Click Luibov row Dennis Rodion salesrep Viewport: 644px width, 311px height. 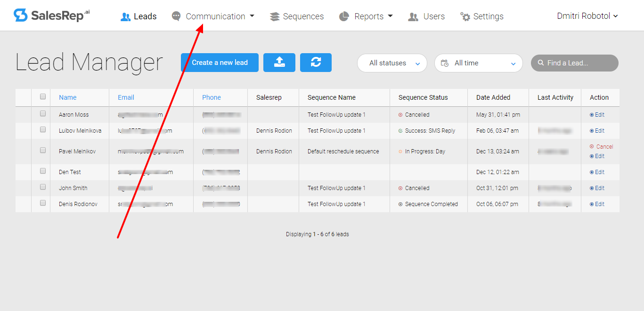pyautogui.click(x=274, y=131)
